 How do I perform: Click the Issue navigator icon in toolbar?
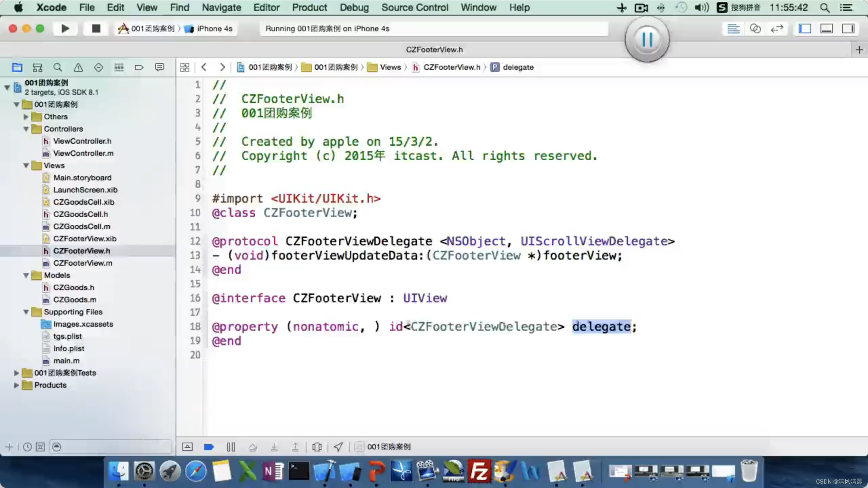click(78, 67)
